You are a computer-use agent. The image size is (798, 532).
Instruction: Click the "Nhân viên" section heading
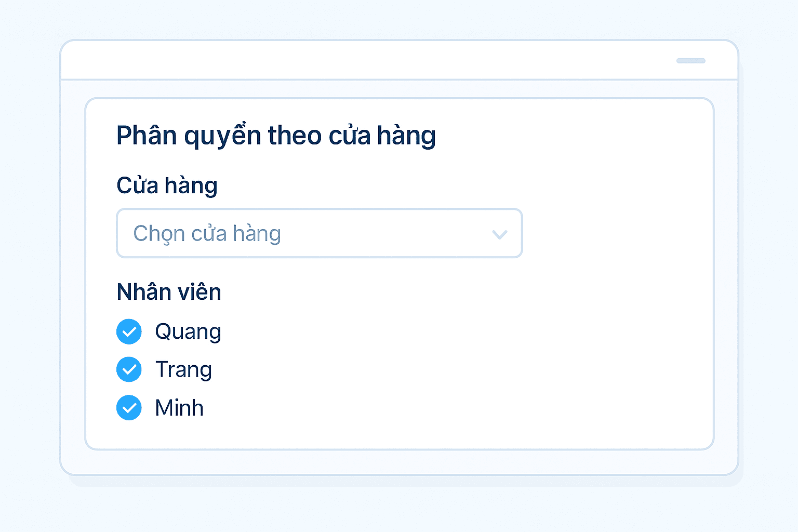click(x=169, y=292)
